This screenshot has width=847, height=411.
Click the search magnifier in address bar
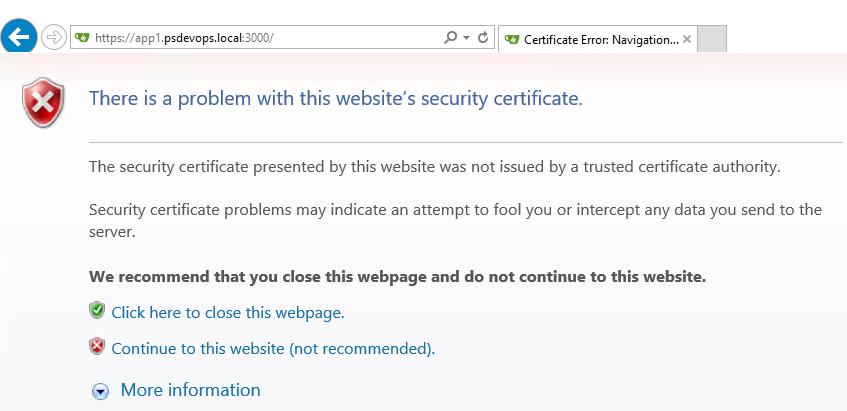pos(451,37)
